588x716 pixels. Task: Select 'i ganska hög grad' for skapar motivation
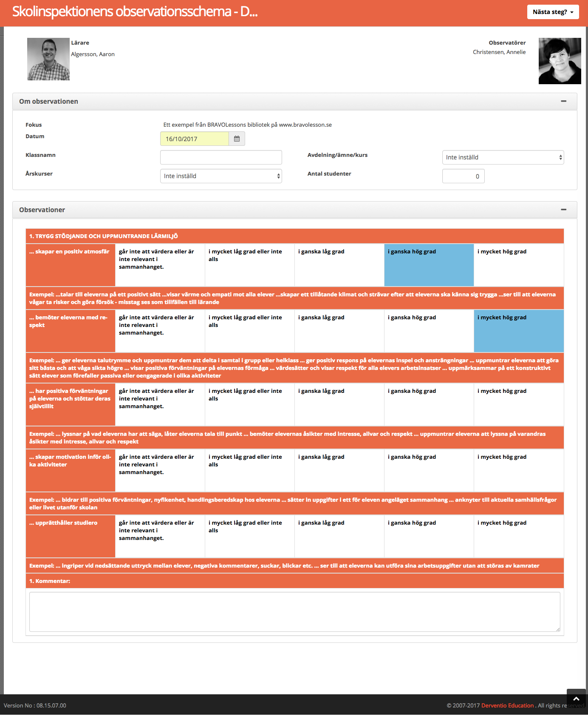pos(429,470)
